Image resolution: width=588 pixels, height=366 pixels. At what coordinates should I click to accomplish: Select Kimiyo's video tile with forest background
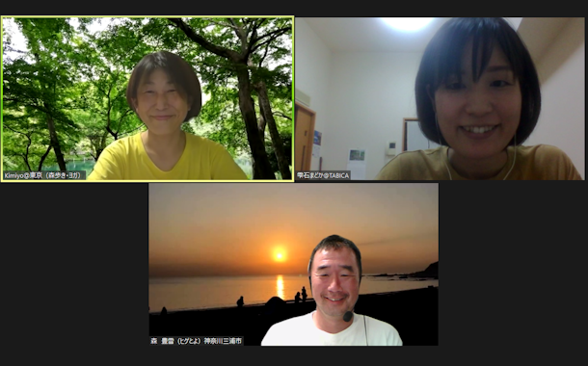147,99
